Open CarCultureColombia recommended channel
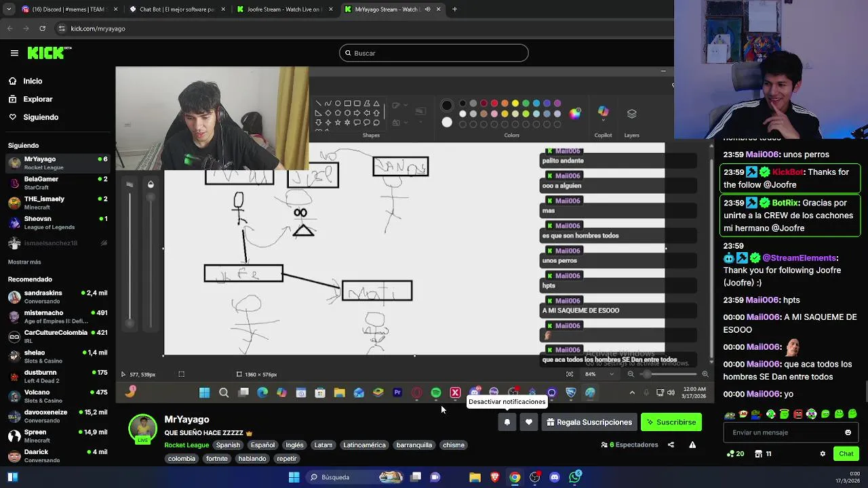 (x=58, y=337)
